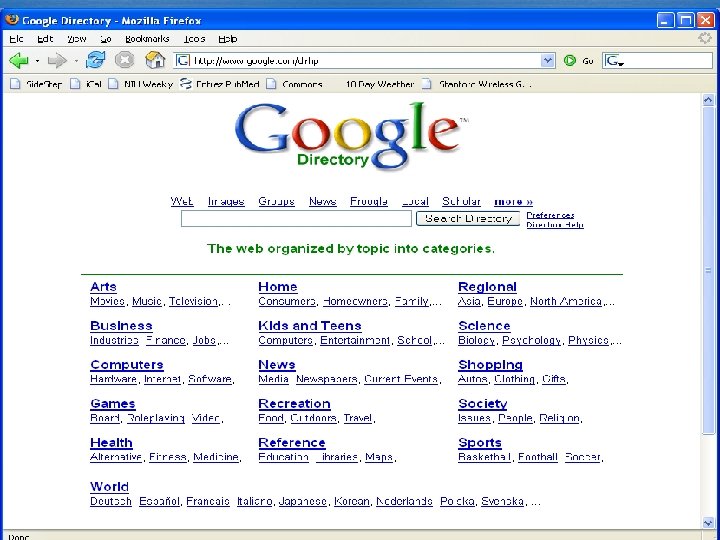Click the green Go icon
Screen dimensions: 720x540
coord(569,61)
